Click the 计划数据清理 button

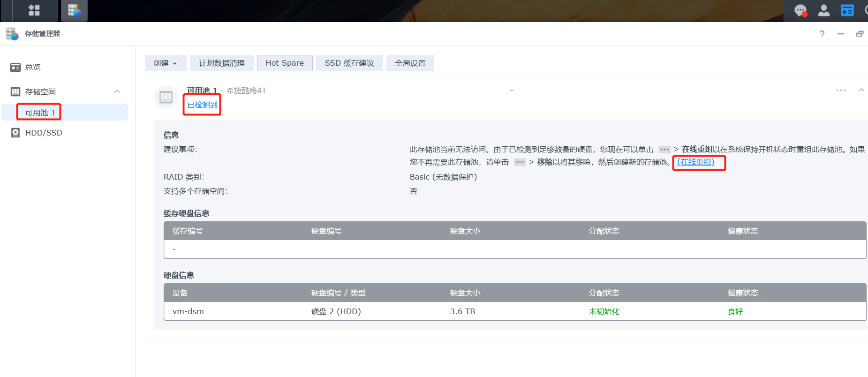(x=222, y=63)
